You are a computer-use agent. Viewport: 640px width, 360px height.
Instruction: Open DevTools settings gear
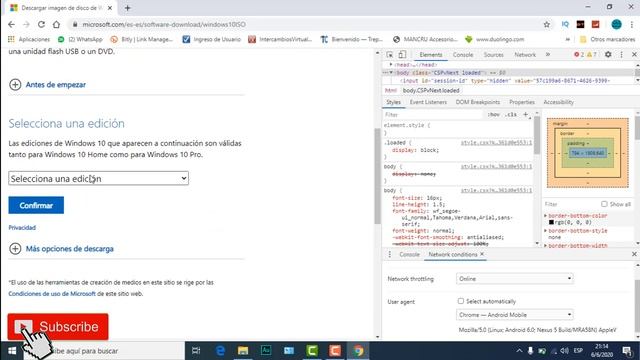(608, 54)
